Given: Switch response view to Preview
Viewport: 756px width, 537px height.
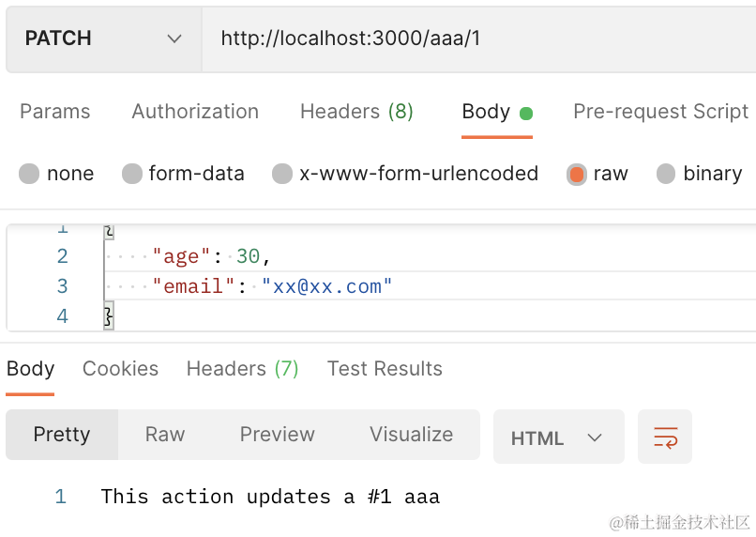Looking at the screenshot, I should [277, 435].
